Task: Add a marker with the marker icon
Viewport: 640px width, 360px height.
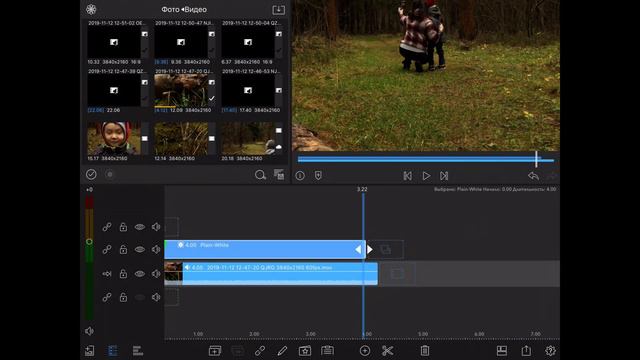Action: coord(318,176)
